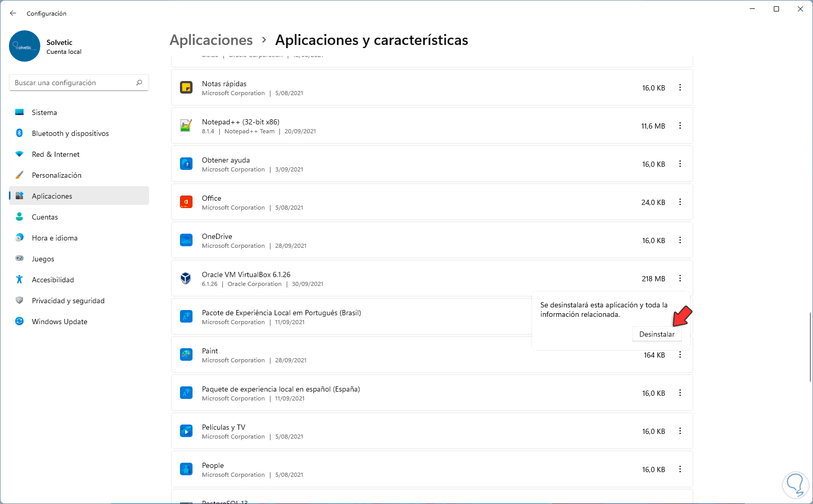The image size is (813, 504).
Task: Open Bluetooth y dispositivos section
Action: [x=70, y=133]
